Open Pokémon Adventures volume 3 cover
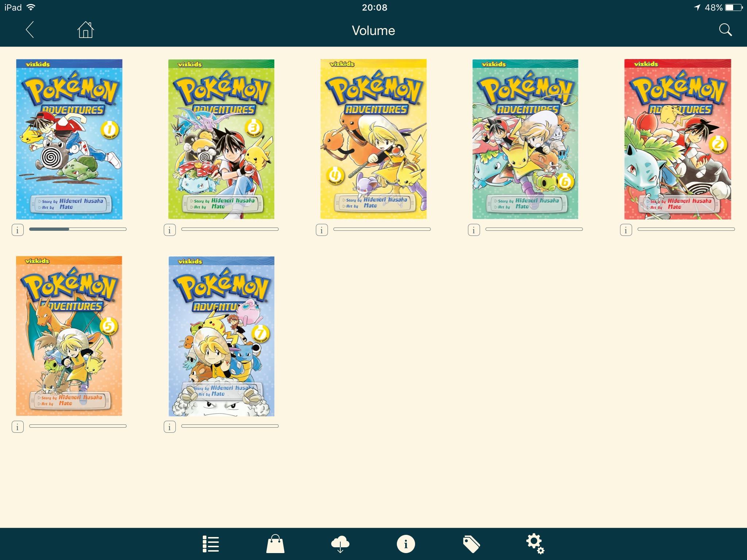 (x=221, y=139)
